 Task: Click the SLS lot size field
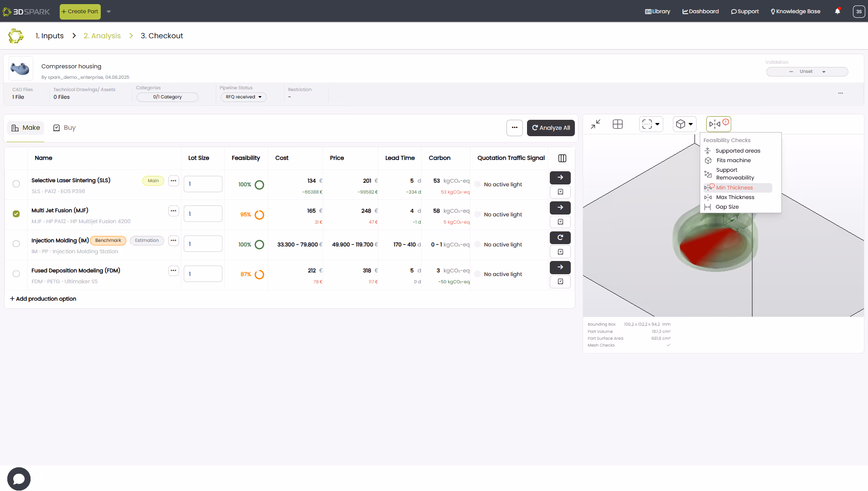tap(203, 184)
